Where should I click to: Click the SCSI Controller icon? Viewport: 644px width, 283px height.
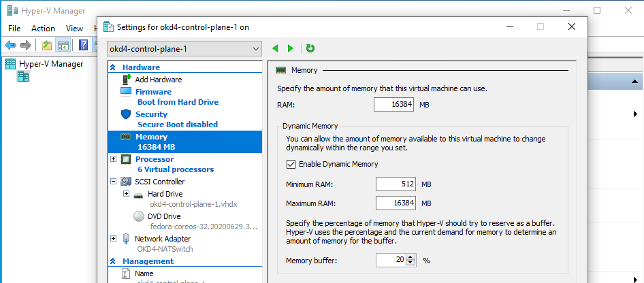tap(126, 182)
